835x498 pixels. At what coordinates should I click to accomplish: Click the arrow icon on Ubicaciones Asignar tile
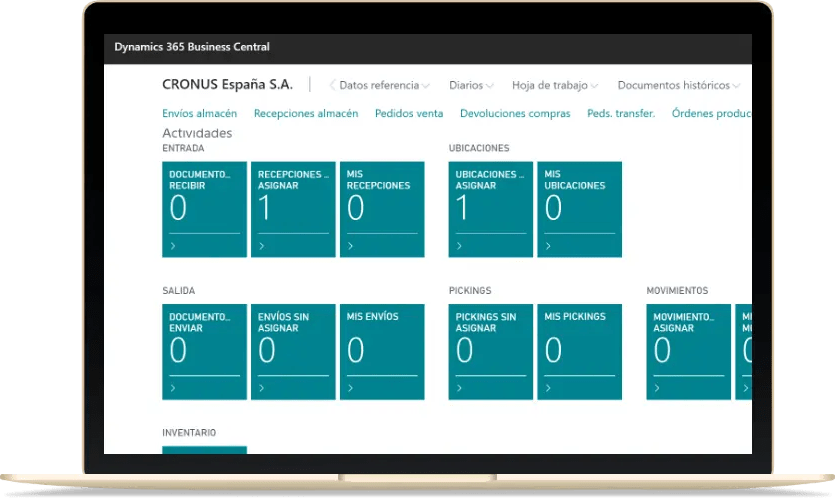pos(460,245)
